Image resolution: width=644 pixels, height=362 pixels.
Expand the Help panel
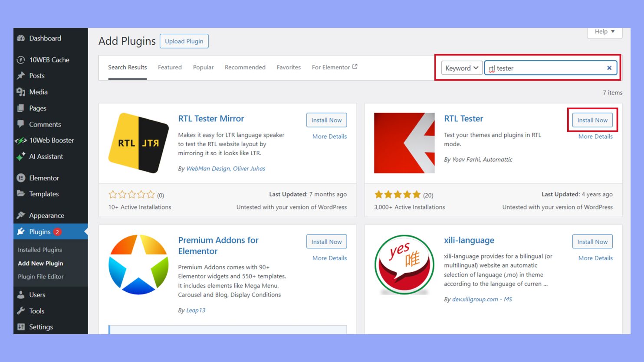[x=604, y=31]
